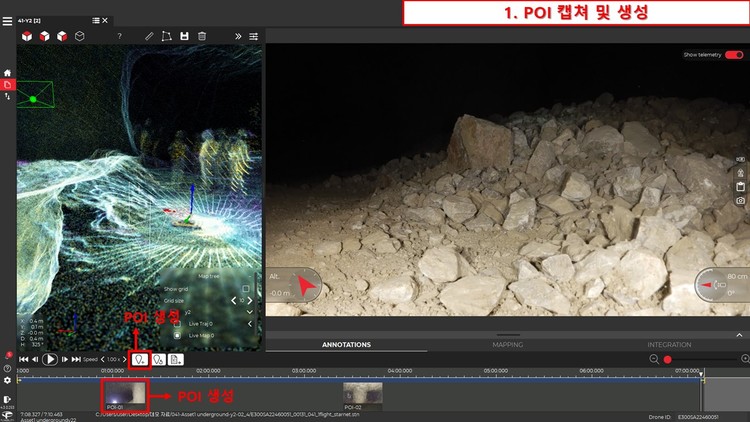The width and height of the screenshot is (750, 422).
Task: Open the list icon in 41-Y2 tab
Action: tap(96, 21)
